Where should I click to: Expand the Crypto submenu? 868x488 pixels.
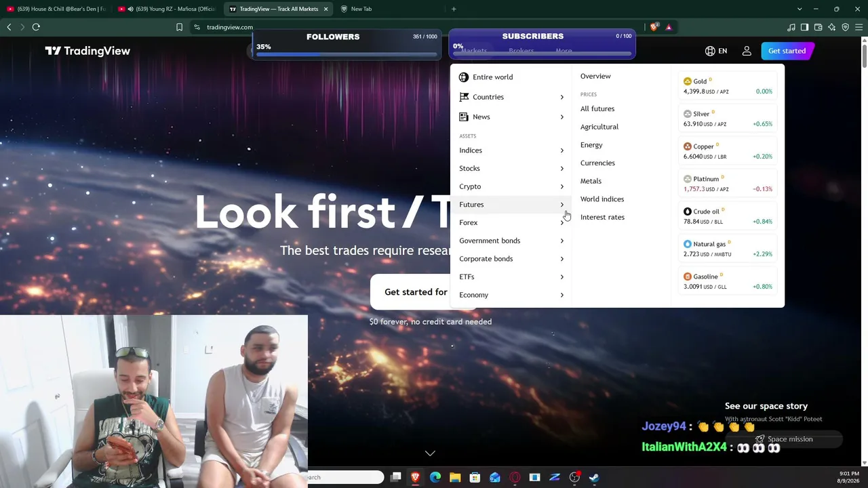click(511, 186)
